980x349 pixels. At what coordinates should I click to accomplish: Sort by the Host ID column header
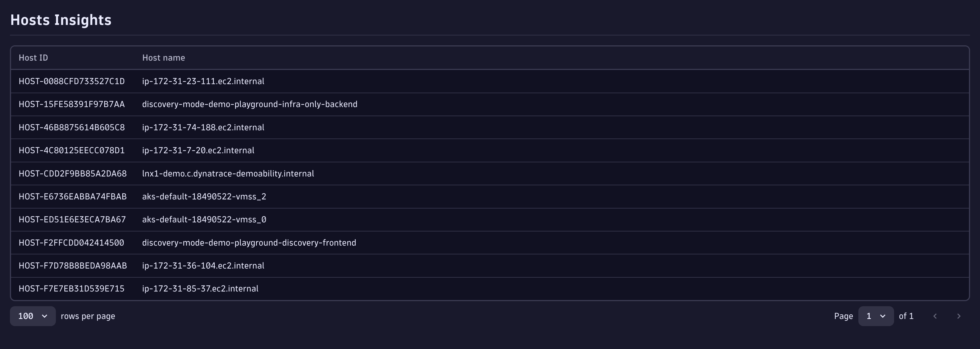click(x=33, y=58)
